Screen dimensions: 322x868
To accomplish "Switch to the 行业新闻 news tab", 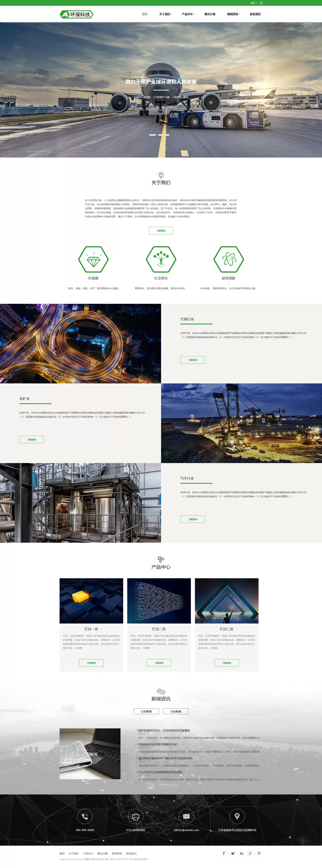I will [x=176, y=711].
